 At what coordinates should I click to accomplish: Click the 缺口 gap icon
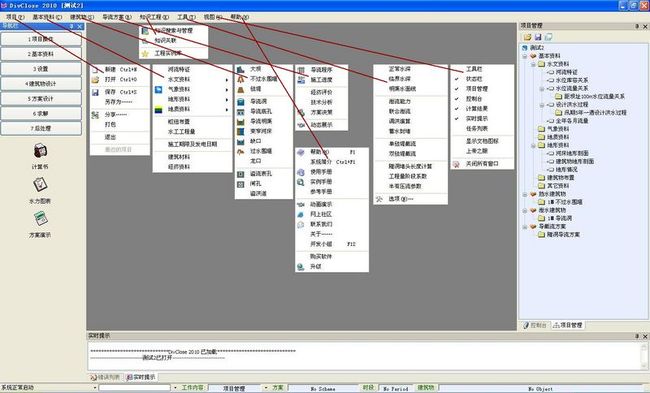(240, 141)
